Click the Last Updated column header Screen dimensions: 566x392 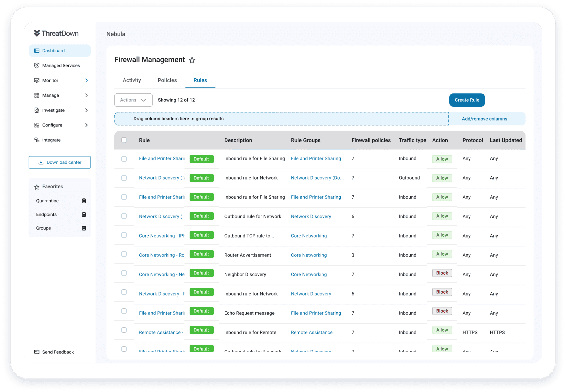505,140
